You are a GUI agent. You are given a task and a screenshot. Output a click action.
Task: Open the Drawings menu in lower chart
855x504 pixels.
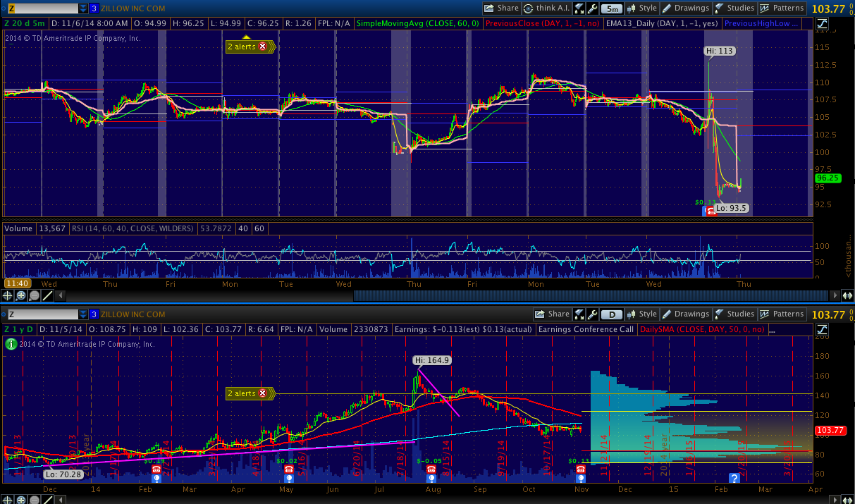pos(686,314)
